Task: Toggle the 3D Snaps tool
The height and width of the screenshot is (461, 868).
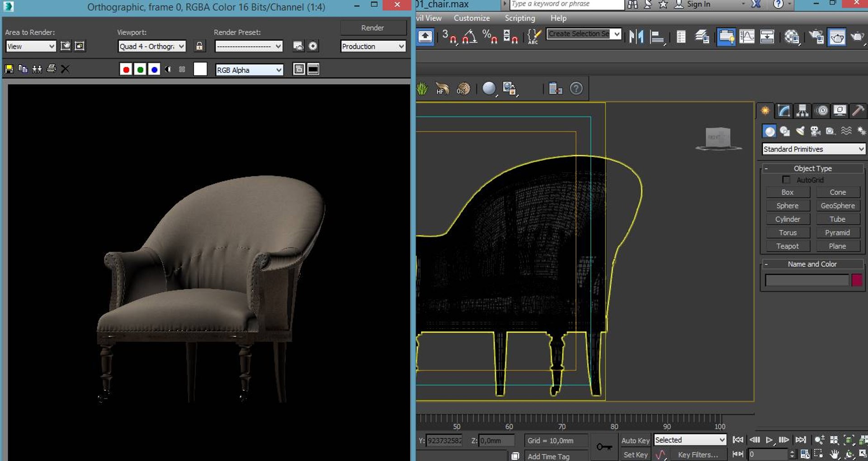Action: click(449, 36)
